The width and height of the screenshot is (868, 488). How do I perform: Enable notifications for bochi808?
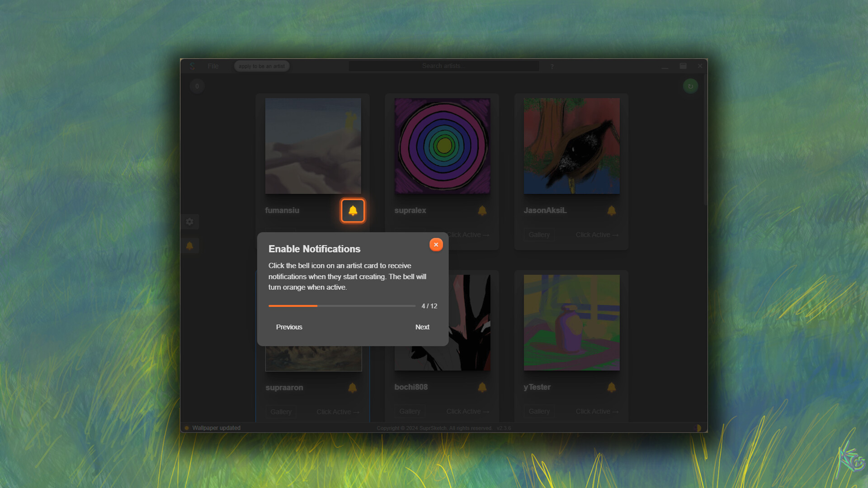tap(482, 387)
